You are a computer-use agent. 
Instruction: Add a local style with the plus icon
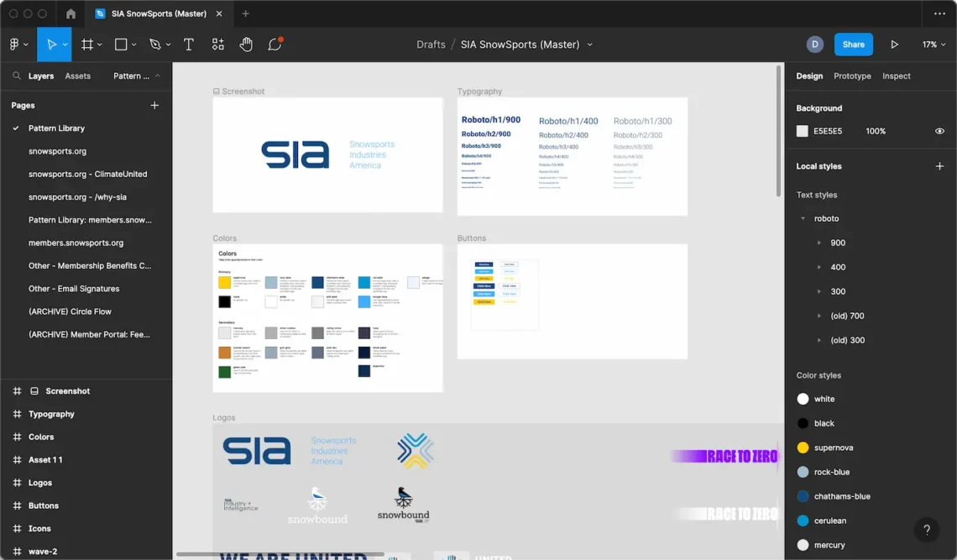(x=939, y=166)
